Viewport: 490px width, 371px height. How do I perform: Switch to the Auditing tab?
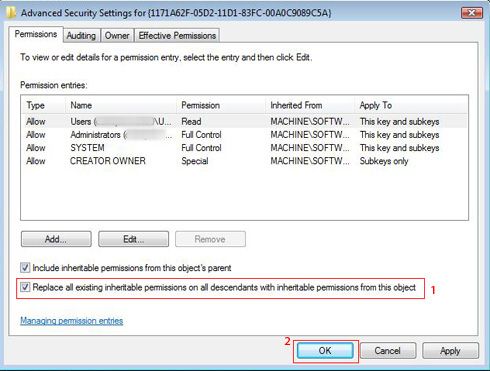[x=81, y=35]
